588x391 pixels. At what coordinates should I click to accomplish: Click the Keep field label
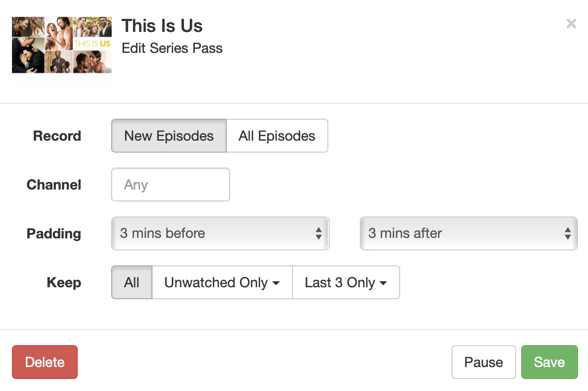click(64, 282)
